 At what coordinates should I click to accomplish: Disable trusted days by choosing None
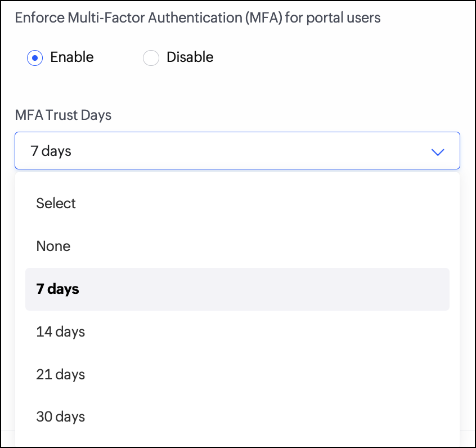pos(53,246)
